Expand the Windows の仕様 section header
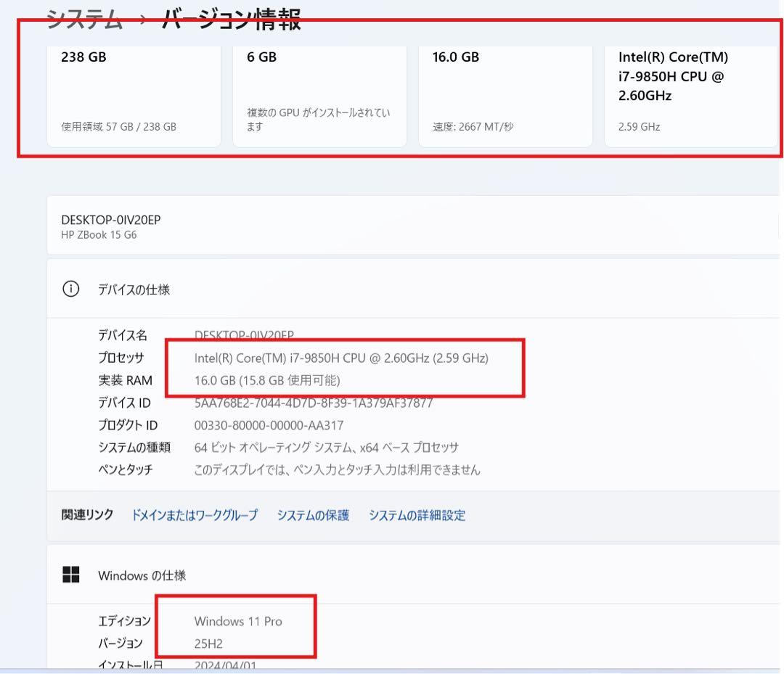This screenshot has width=784, height=674. pos(413,575)
